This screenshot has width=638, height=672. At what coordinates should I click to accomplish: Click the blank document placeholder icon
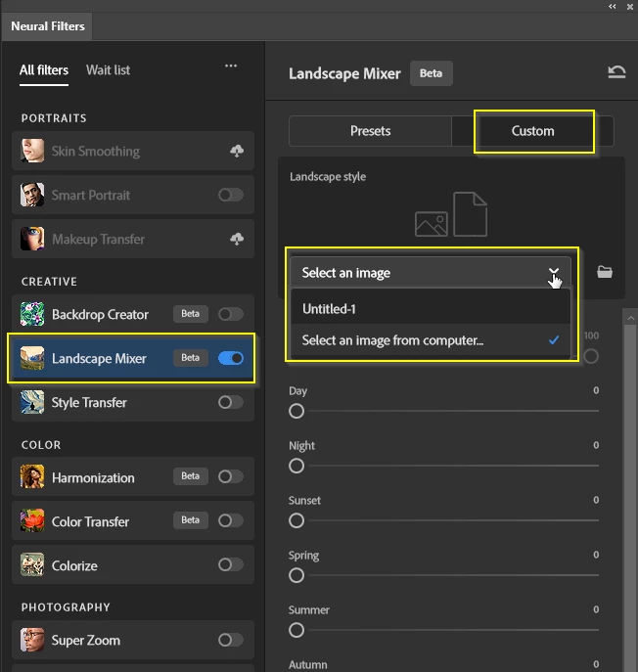pyautogui.click(x=471, y=214)
